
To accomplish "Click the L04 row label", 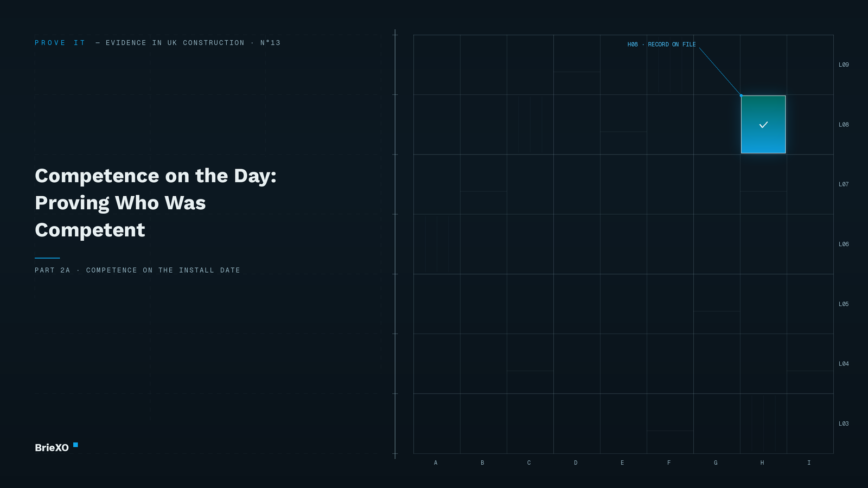I will tap(844, 364).
